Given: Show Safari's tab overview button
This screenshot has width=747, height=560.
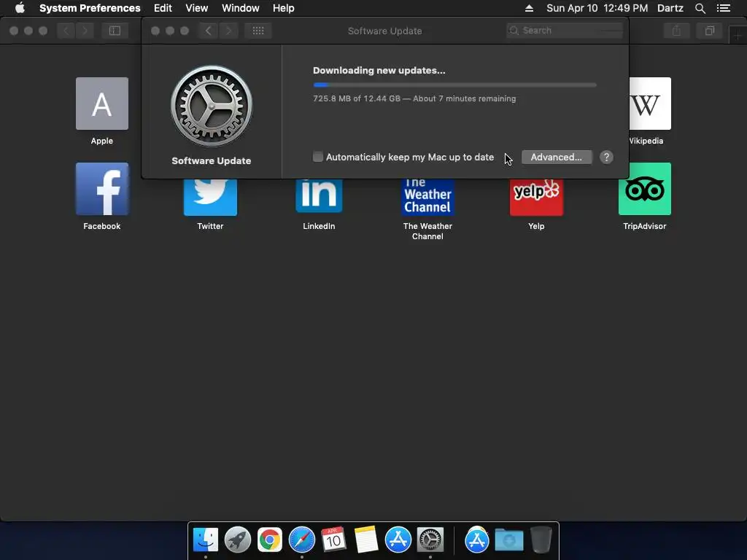Looking at the screenshot, I should click(710, 31).
